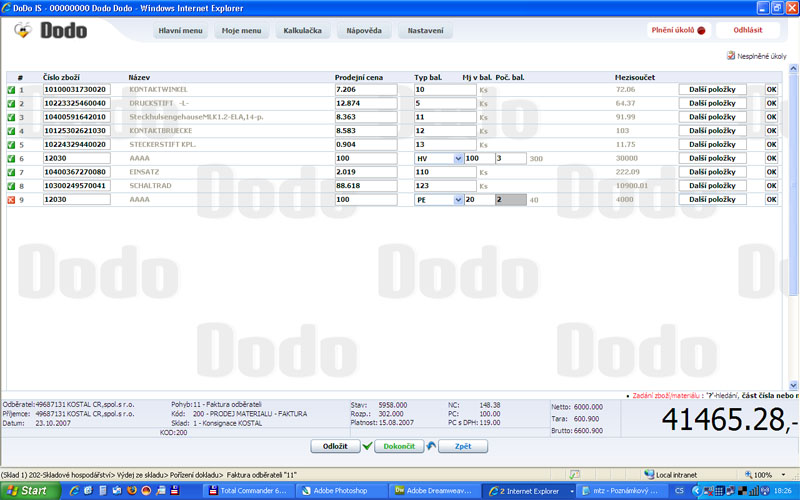Click the red Plnění úkolů indicator dot
This screenshot has height=500, width=800.
(x=702, y=31)
